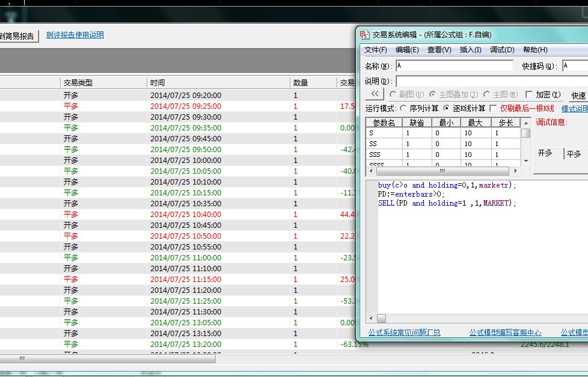Open 公式系统常见问题汇总 link

click(404, 333)
